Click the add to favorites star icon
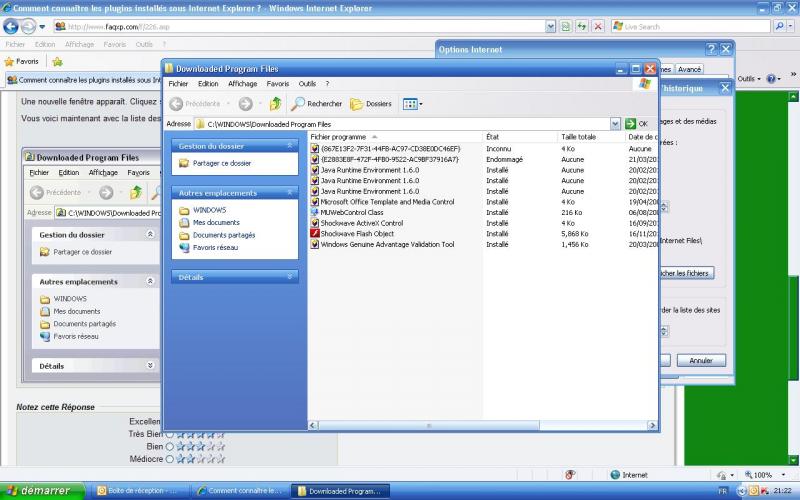This screenshot has height=500, width=800. (x=57, y=62)
